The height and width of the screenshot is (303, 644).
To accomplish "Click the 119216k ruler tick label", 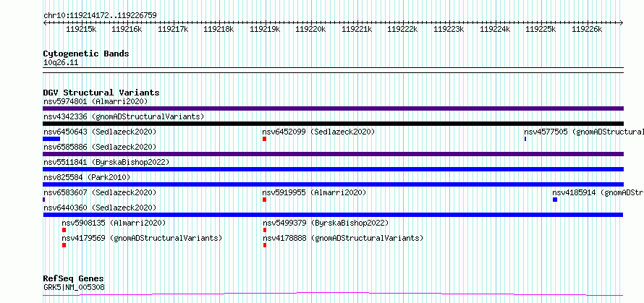I will click(127, 29).
